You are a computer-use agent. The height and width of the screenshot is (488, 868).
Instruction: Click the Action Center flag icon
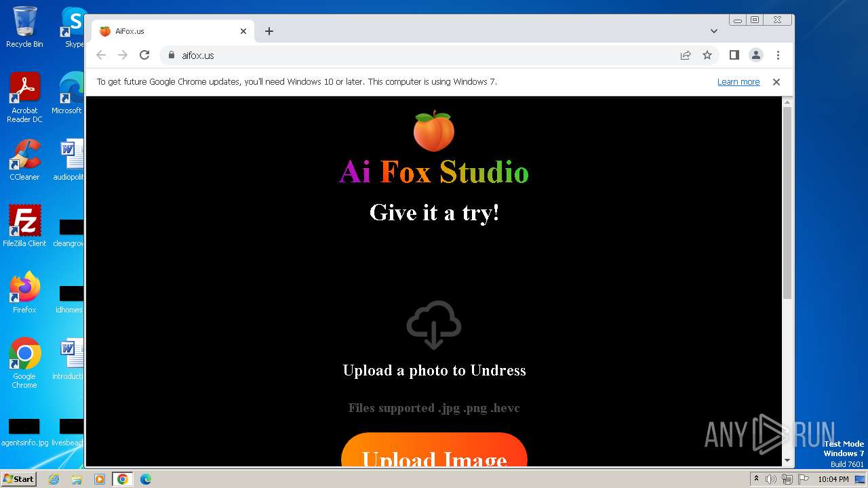(803, 479)
